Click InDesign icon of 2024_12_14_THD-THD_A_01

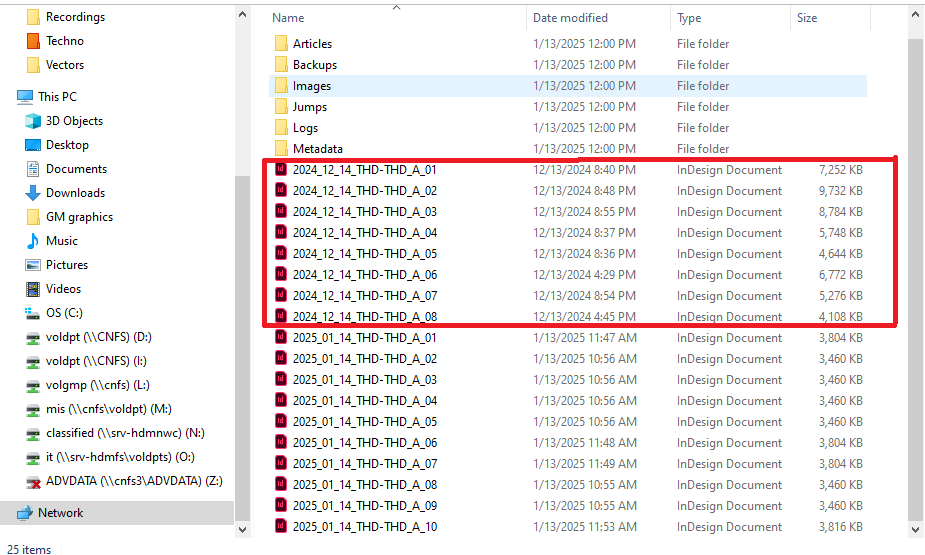(x=281, y=170)
